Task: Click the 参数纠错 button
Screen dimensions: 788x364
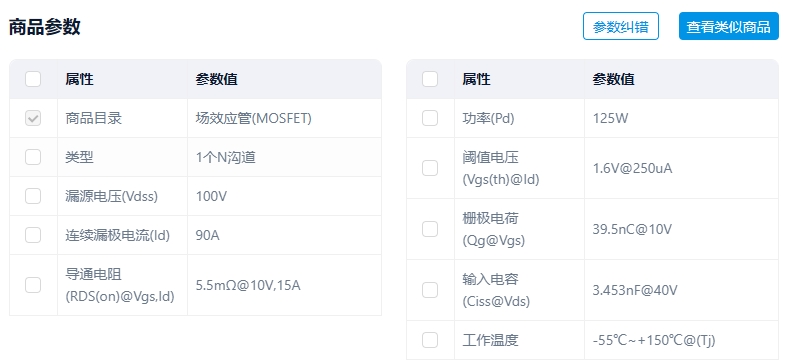Action: click(621, 26)
